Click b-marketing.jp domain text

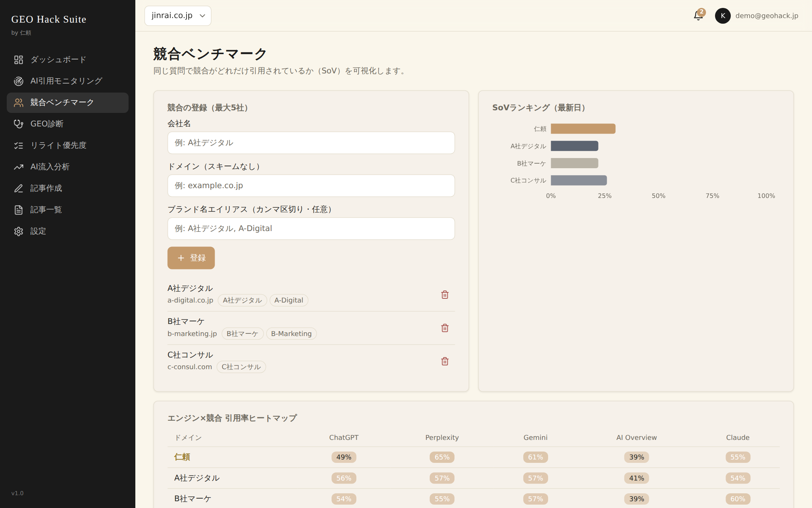point(192,334)
